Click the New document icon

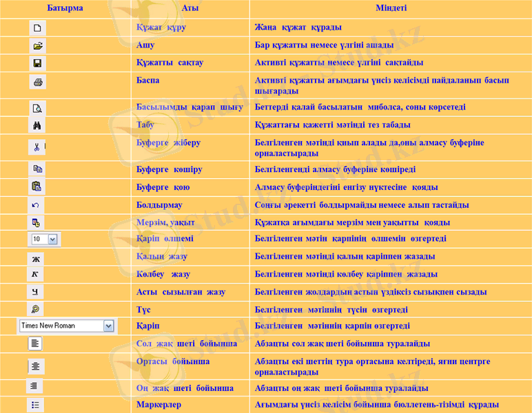[38, 28]
